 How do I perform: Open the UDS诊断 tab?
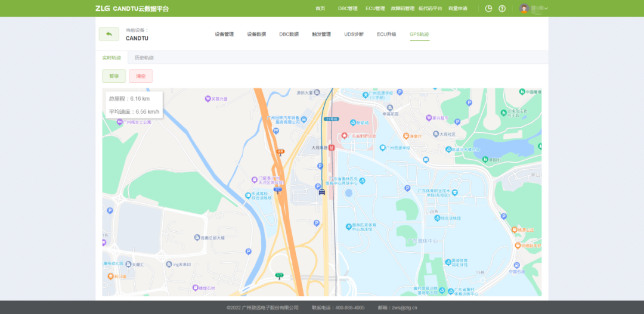354,35
